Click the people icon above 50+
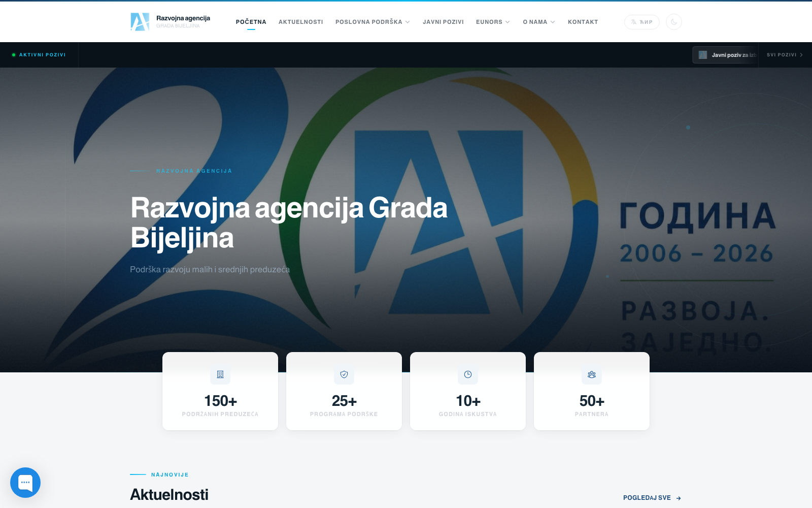The height and width of the screenshot is (508, 812). tap(592, 374)
